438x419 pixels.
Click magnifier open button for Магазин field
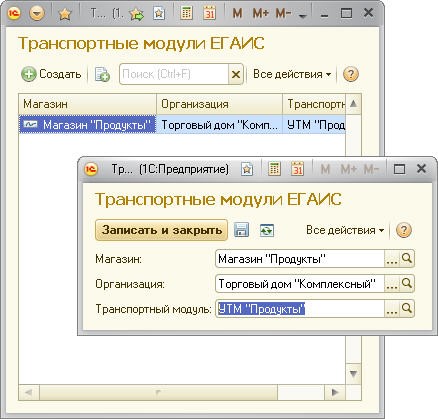click(x=407, y=259)
